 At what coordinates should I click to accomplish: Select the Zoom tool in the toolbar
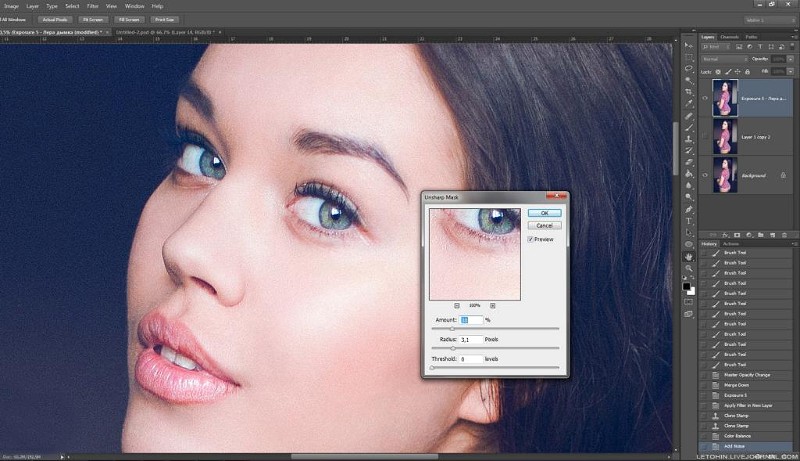(689, 266)
